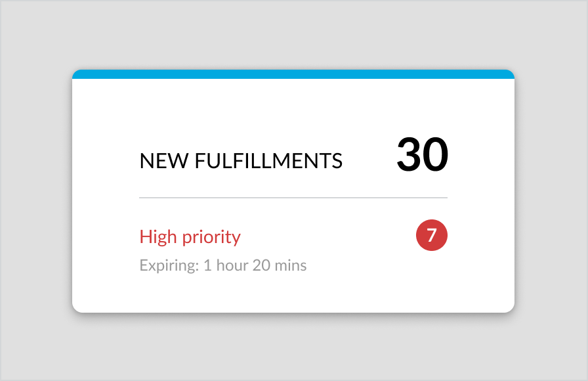
Task: Click the word mins in the expiry text
Action: tap(291, 266)
